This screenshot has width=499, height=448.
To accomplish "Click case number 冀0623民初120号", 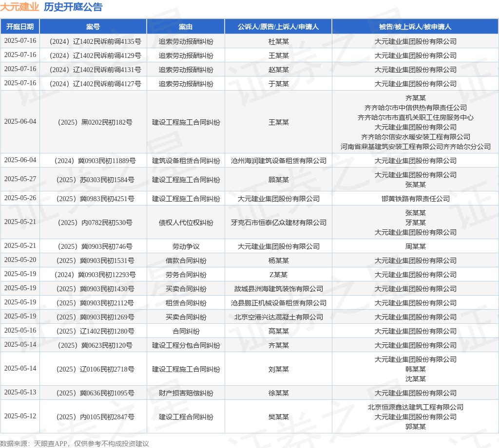I will click(x=95, y=346).
